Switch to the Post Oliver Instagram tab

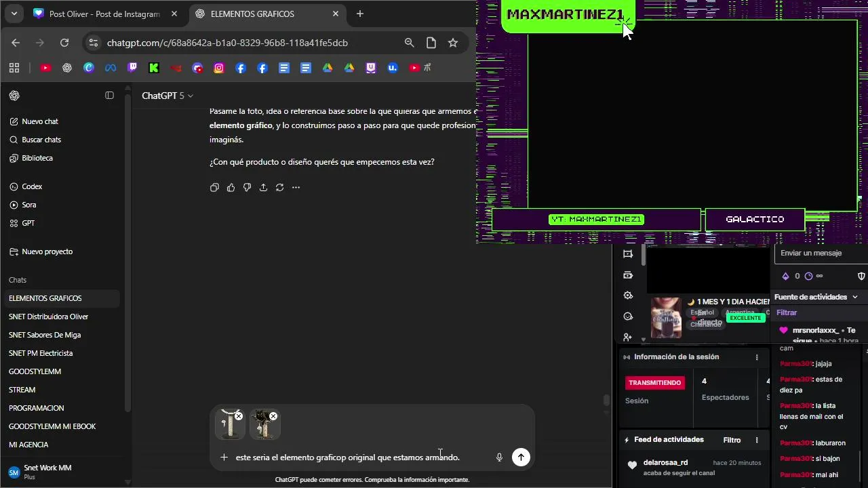105,14
